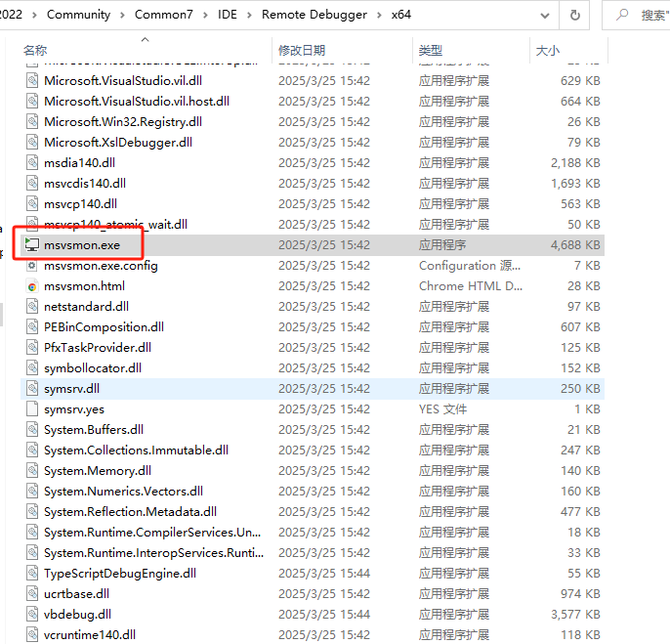Click the DLL icon beside TypeScriptDebugEngine.dll
670x644 pixels.
pos(32,573)
